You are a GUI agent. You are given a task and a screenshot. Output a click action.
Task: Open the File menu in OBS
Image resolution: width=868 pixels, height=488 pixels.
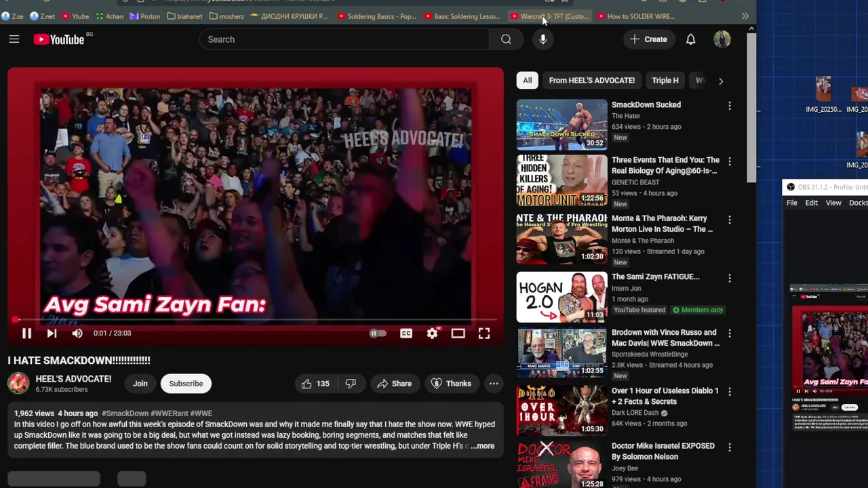point(791,203)
